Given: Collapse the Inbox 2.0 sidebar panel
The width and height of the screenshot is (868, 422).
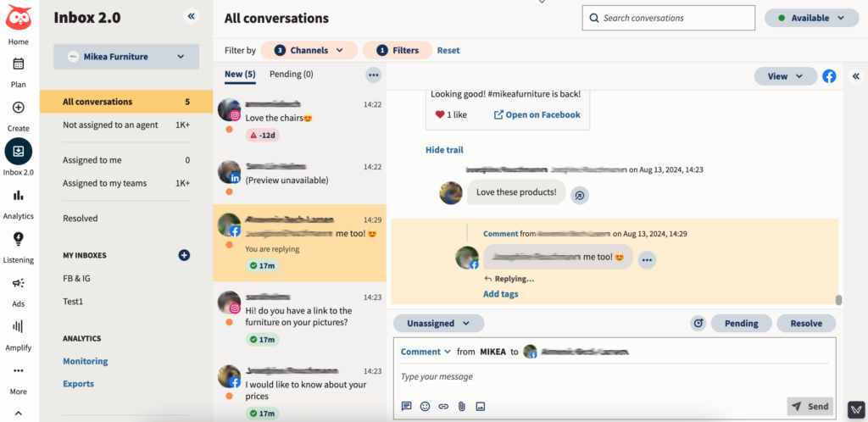Looking at the screenshot, I should [x=191, y=16].
